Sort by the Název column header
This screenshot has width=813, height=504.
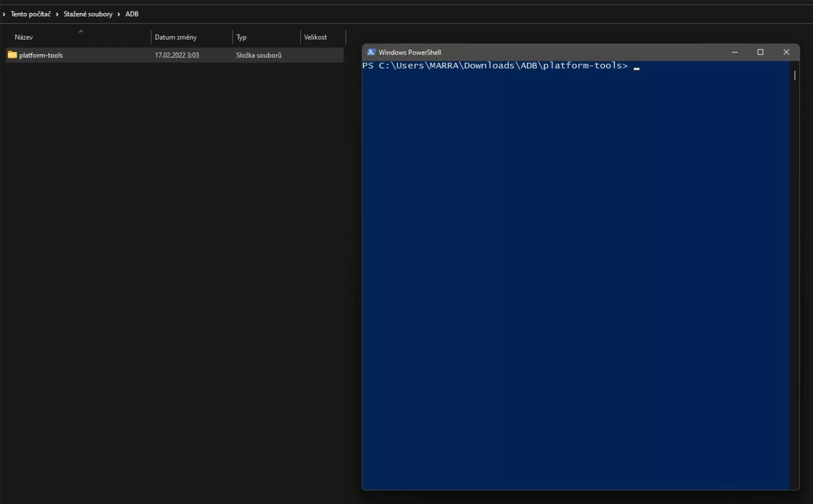click(24, 37)
